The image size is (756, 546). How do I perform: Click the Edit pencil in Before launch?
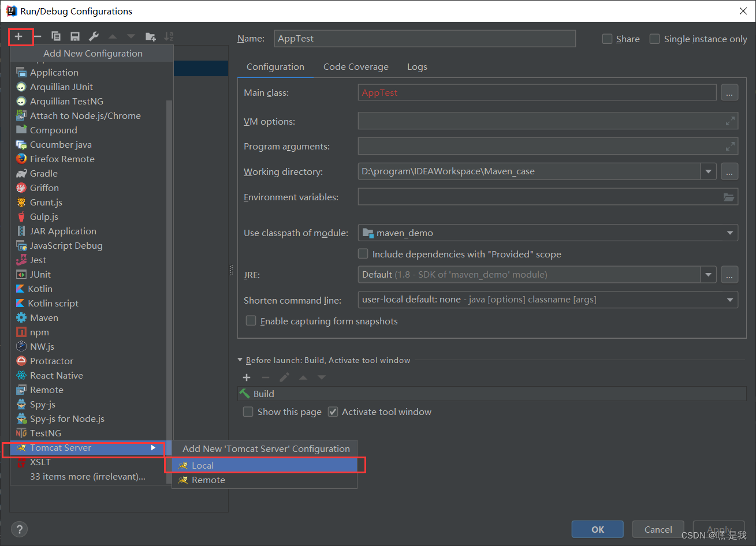[284, 377]
